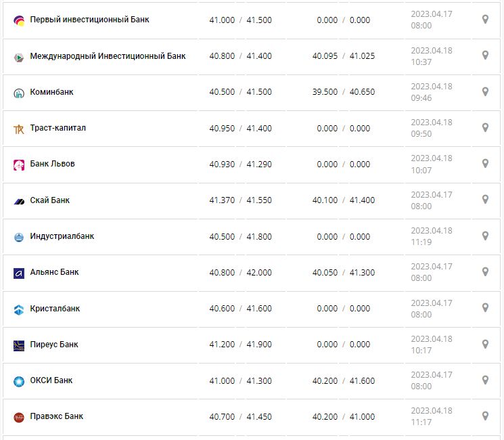Open the Скай Банк link
This screenshot has width=504, height=440.
49,200
